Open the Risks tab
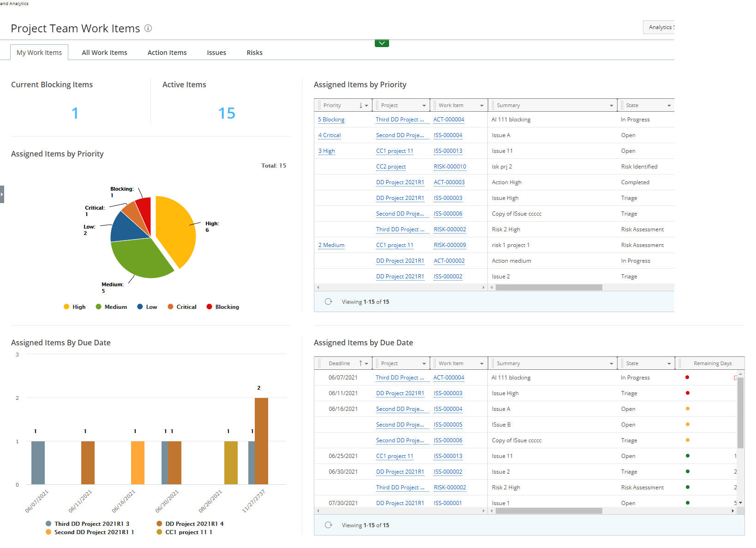Screen dimensions: 756x548 click(254, 53)
